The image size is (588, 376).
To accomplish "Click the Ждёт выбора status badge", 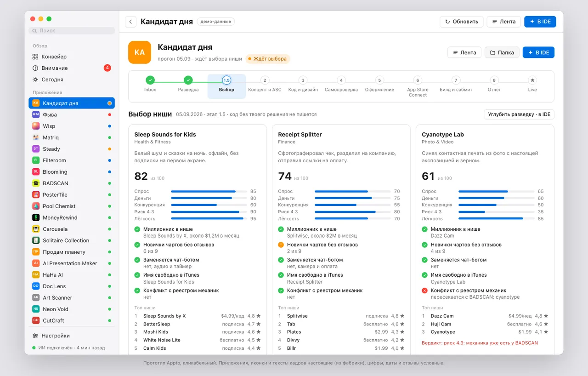I will [x=268, y=59].
